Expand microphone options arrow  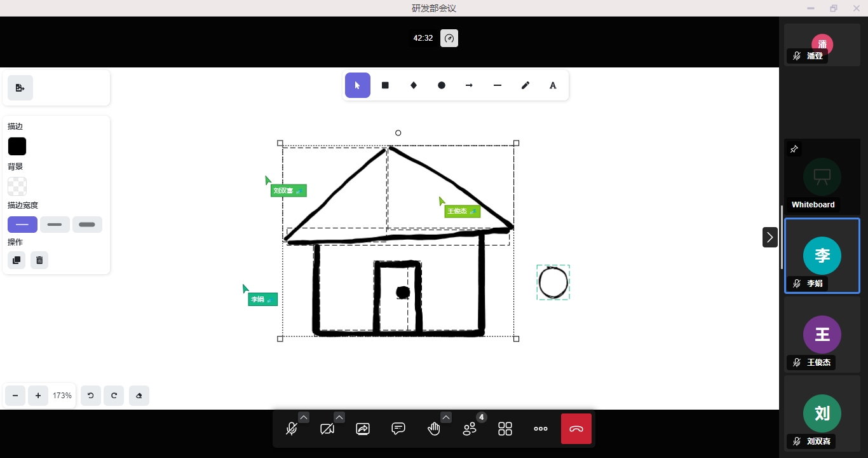pyautogui.click(x=304, y=417)
